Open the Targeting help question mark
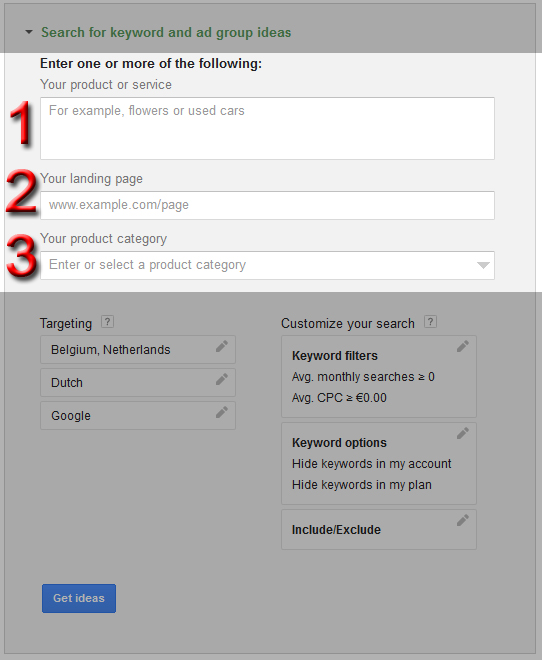Image resolution: width=542 pixels, height=660 pixels. 107,322
